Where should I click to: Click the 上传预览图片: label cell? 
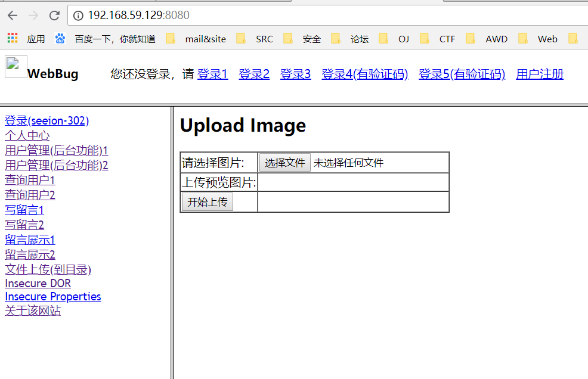(x=219, y=182)
